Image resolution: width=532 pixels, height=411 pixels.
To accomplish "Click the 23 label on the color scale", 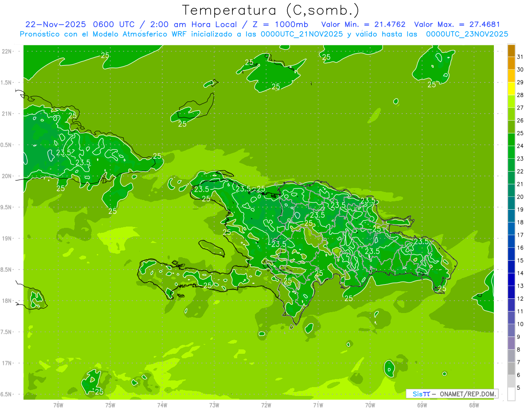I will point(520,159).
